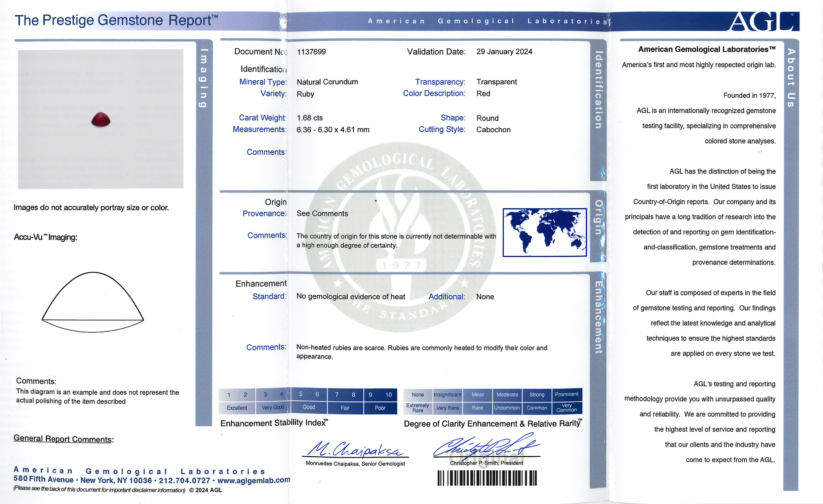Click measurements 6.36 - 6.30 x 4.61 mm
This screenshot has width=823, height=504.
(333, 130)
